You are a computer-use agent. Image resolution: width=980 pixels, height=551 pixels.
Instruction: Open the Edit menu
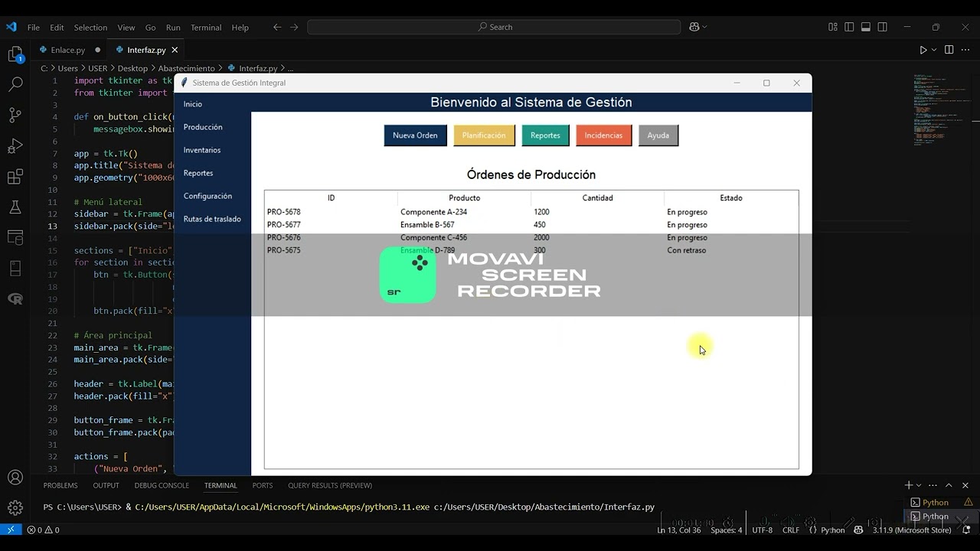point(57,28)
